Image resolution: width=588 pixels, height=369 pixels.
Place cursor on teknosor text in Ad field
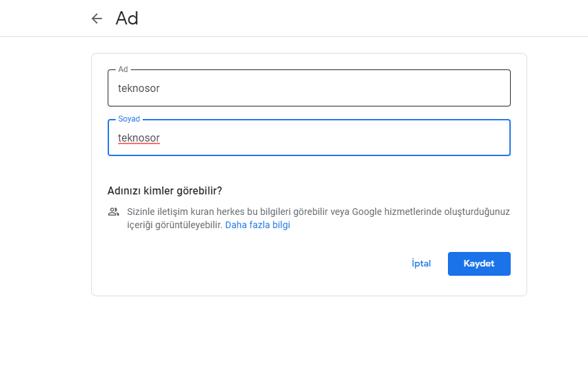point(139,88)
